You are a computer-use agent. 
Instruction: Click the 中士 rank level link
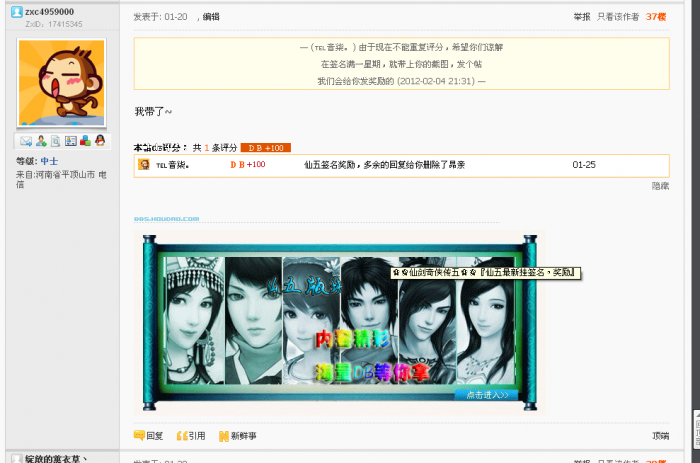click(x=49, y=161)
